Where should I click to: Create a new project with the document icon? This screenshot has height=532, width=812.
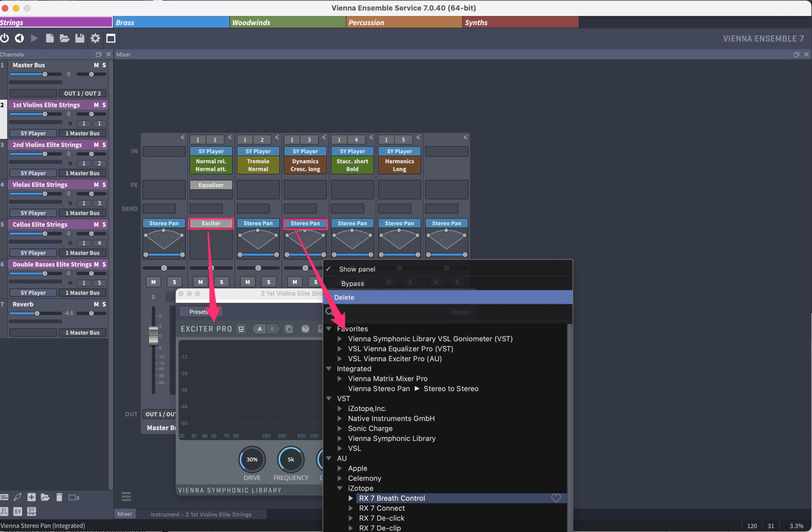coord(50,38)
